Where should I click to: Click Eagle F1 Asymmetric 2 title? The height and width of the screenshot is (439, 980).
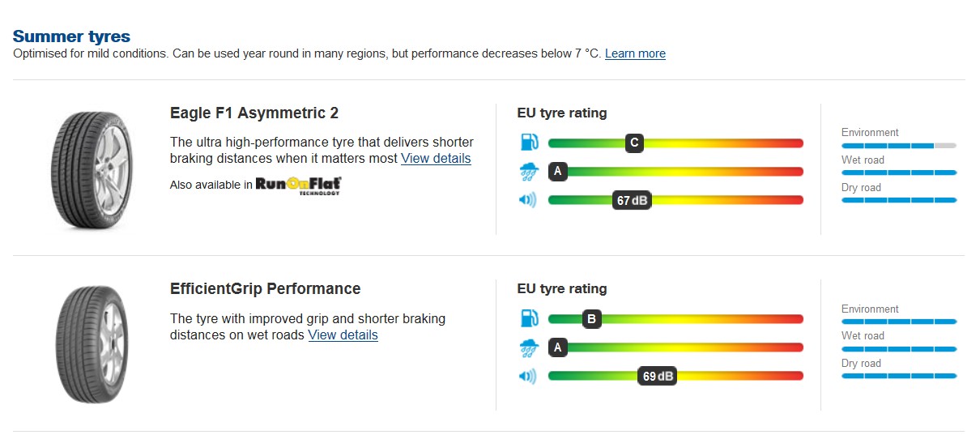point(254,113)
